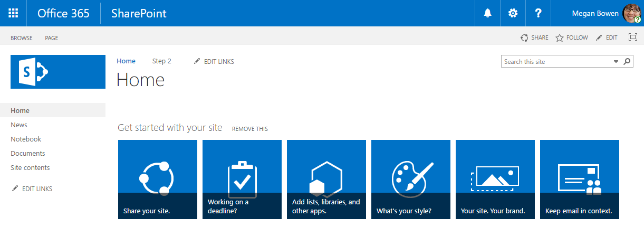Open settings gear menu
The height and width of the screenshot is (236, 644).
click(513, 13)
